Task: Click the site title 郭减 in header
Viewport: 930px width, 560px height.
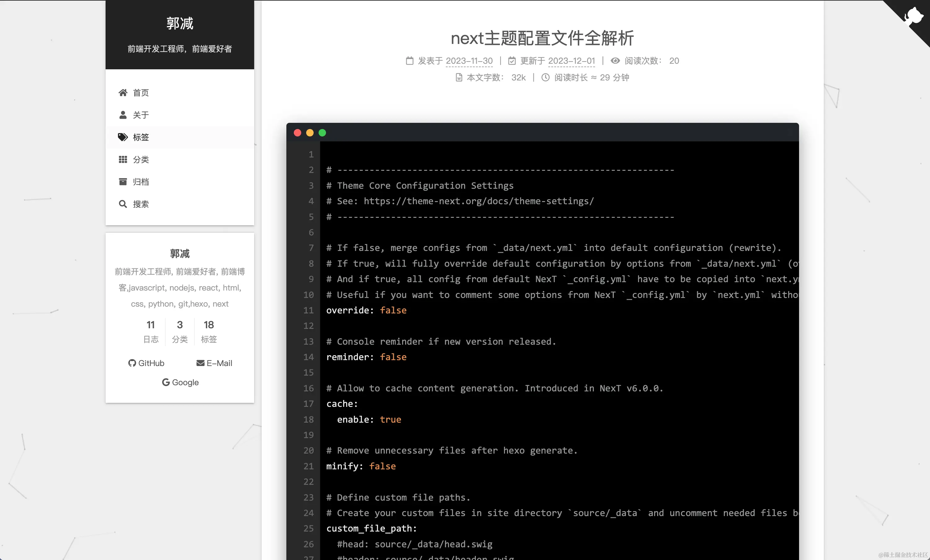Action: tap(180, 24)
